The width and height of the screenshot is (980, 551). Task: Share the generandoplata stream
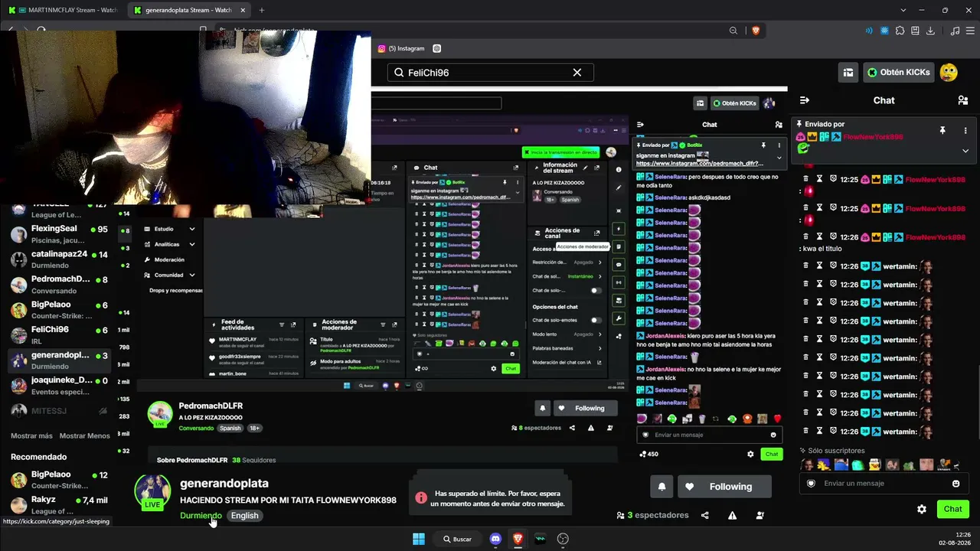click(x=705, y=516)
